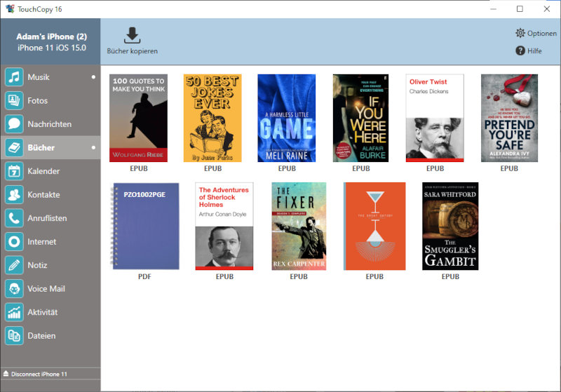Select the Pretend You're Safe cover
This screenshot has height=392, width=561.
(509, 118)
